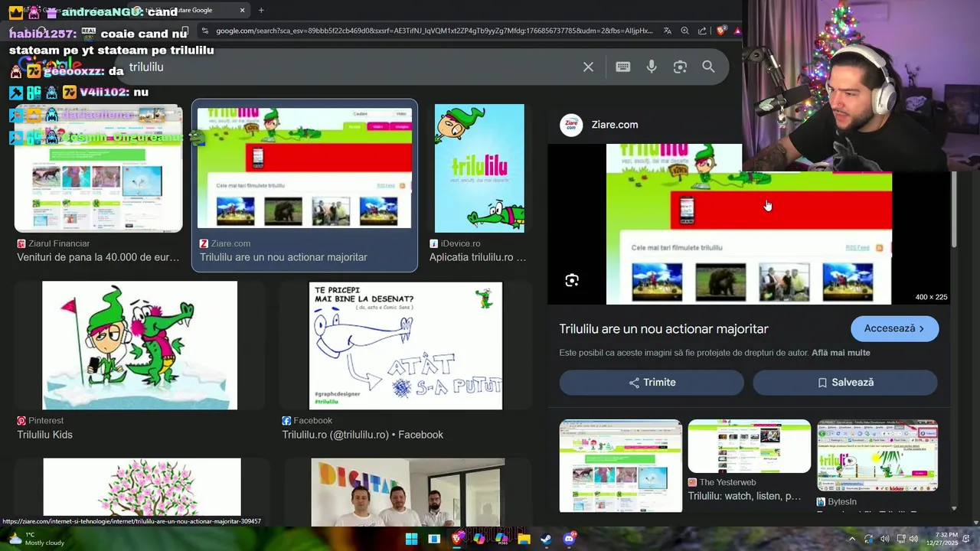Image resolution: width=980 pixels, height=551 pixels.
Task: Click the large preview image in side panel
Action: (x=749, y=224)
